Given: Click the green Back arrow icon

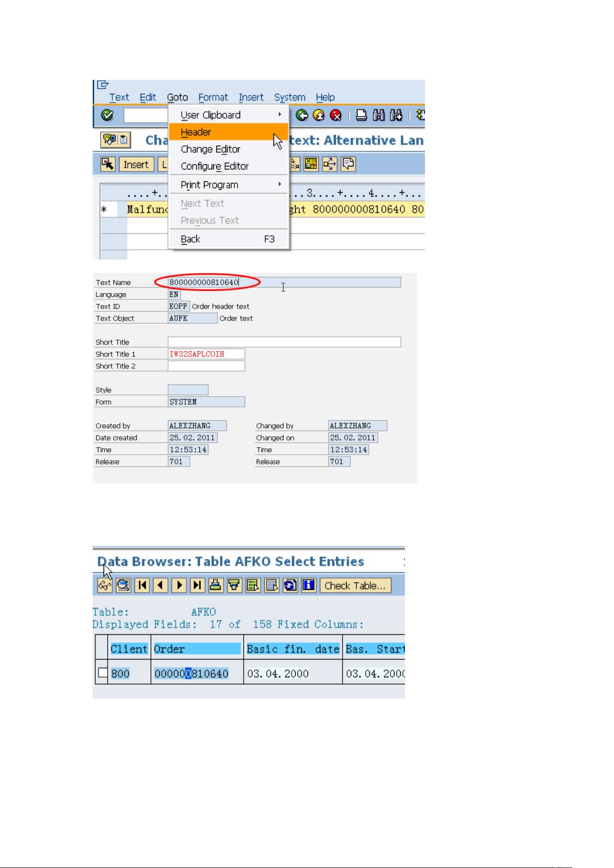Looking at the screenshot, I should pyautogui.click(x=302, y=115).
